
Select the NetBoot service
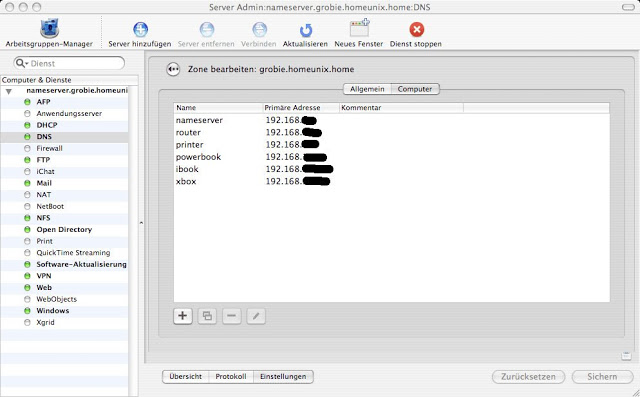coord(64,206)
